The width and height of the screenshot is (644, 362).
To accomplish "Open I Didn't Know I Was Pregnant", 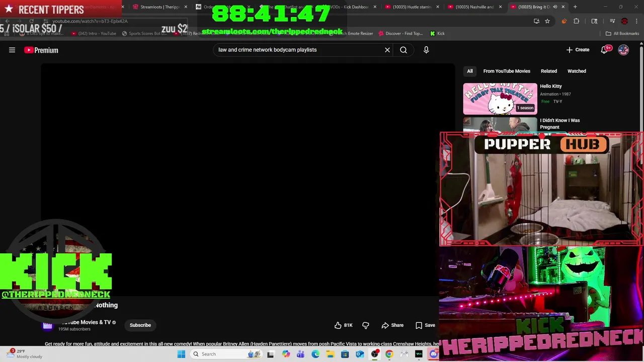I will [560, 124].
